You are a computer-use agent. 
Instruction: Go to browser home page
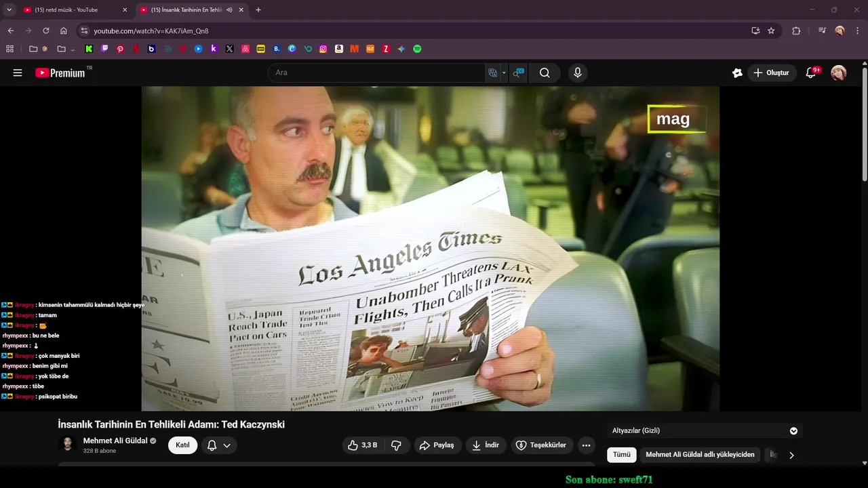[64, 30]
